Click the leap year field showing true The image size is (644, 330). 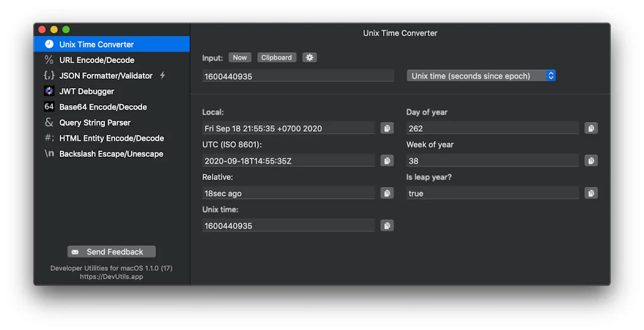(492, 193)
